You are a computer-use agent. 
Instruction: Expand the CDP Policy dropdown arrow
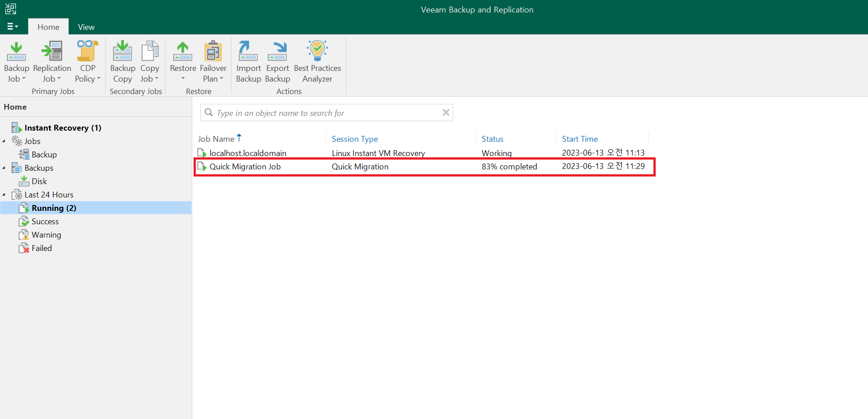pyautogui.click(x=99, y=78)
